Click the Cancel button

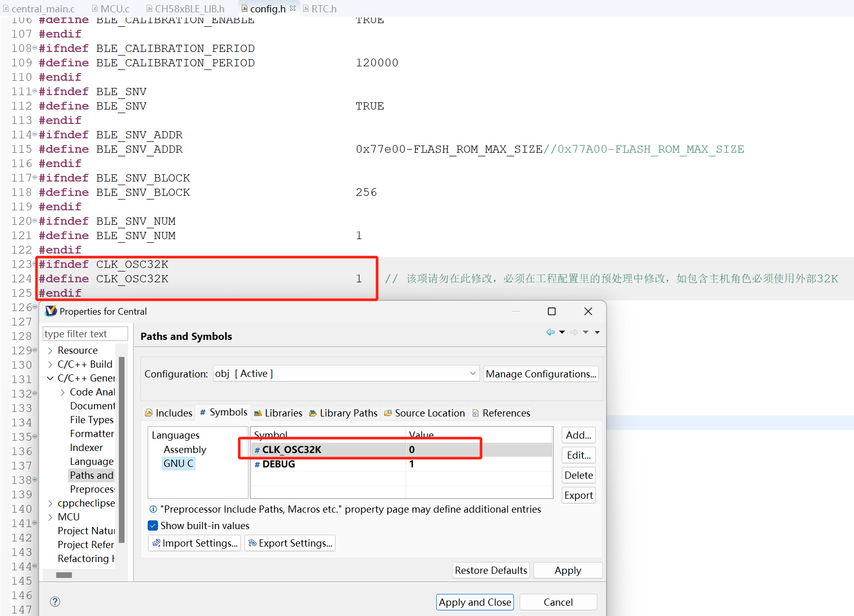pos(558,602)
